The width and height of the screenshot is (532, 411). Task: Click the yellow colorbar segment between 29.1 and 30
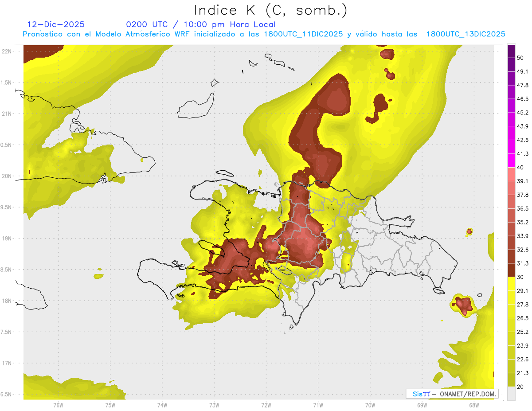point(512,284)
